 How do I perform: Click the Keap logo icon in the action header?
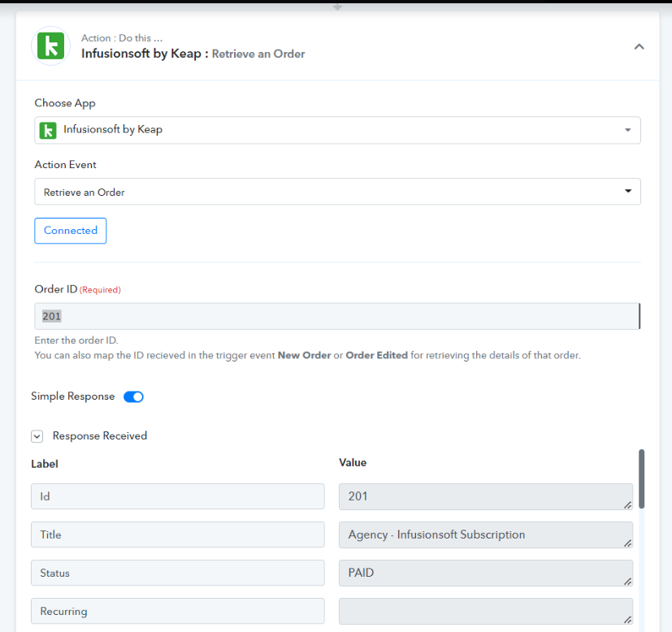click(x=50, y=45)
